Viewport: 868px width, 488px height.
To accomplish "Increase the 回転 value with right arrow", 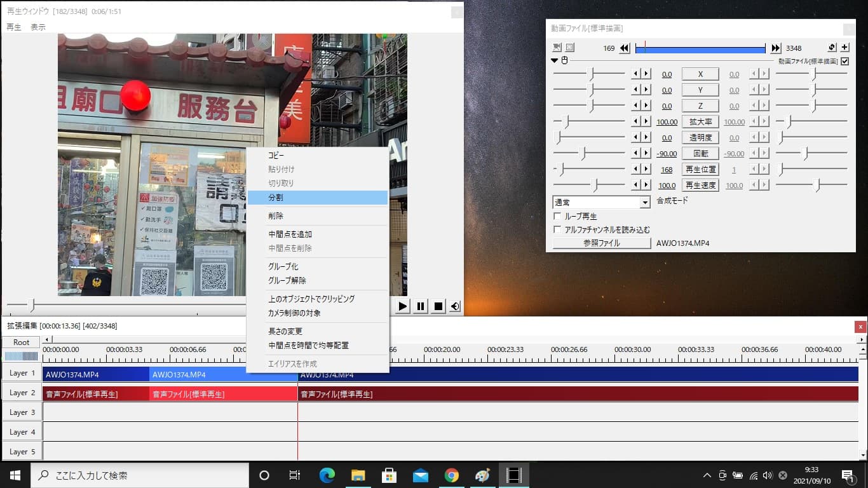I will coord(646,154).
